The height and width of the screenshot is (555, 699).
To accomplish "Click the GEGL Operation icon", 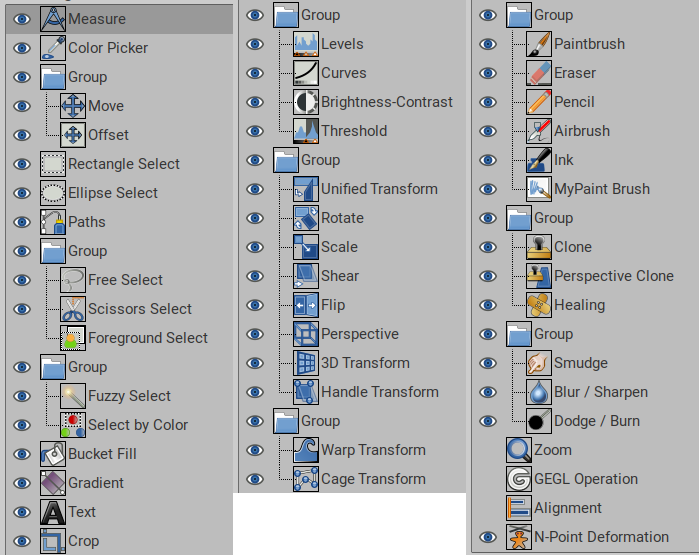I will [x=519, y=479].
